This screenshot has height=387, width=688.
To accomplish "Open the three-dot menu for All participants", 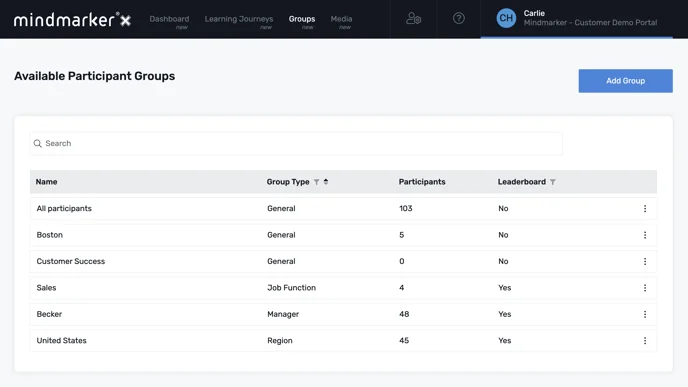I will (x=645, y=208).
